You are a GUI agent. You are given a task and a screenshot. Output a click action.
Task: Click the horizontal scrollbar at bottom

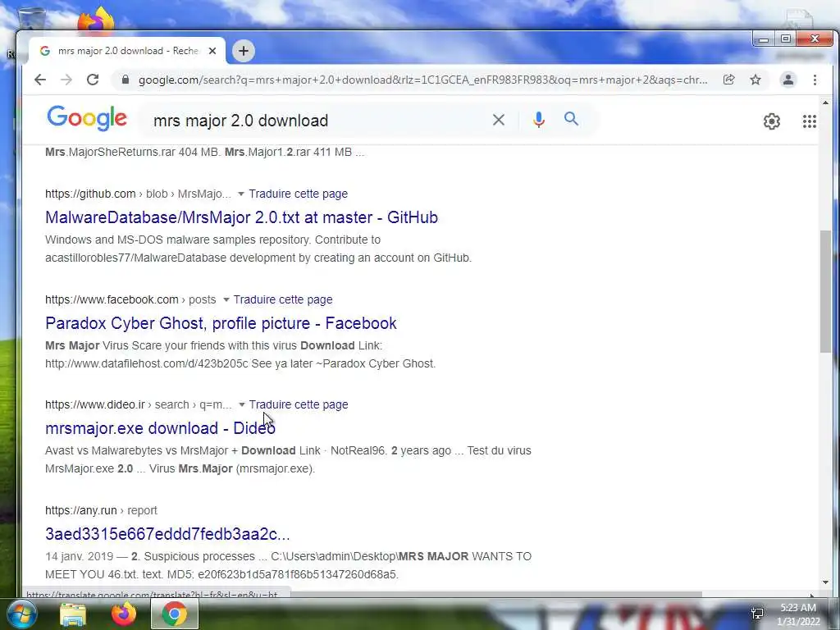click(495, 594)
